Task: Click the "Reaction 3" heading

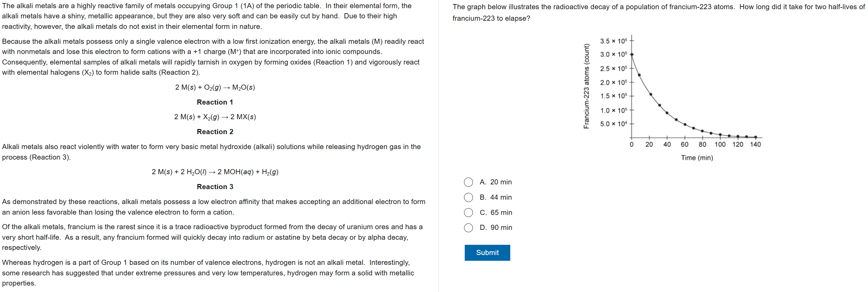Action: point(215,187)
